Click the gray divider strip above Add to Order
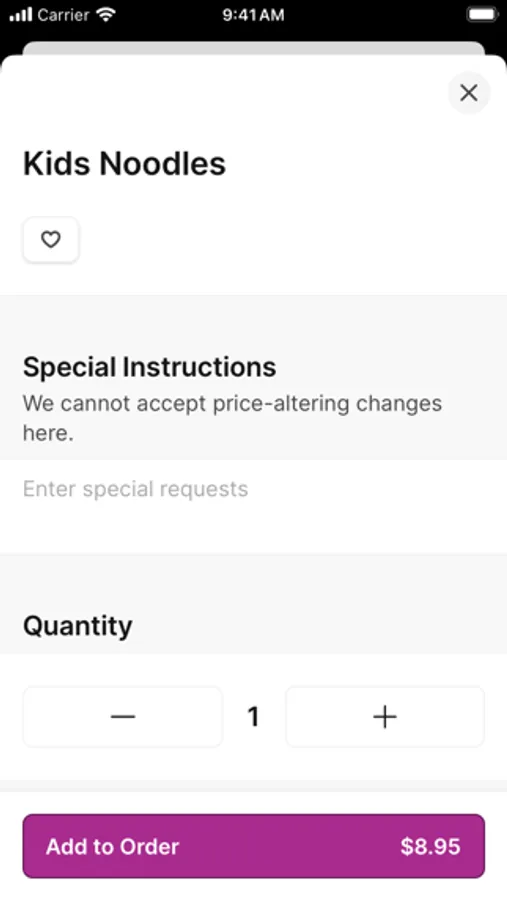The image size is (507, 900). tap(253, 786)
